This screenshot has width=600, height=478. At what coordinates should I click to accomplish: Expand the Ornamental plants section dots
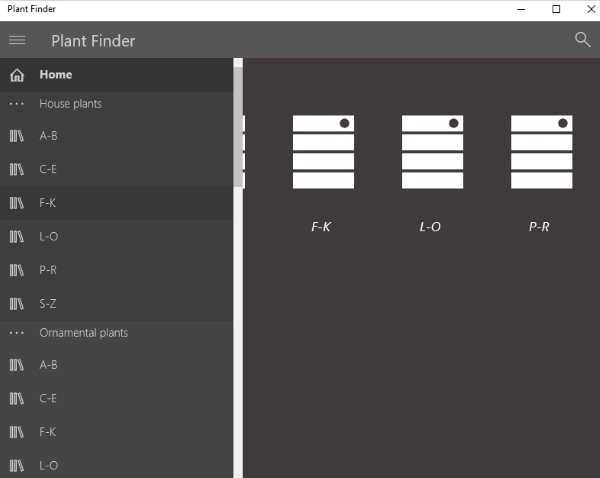(17, 333)
